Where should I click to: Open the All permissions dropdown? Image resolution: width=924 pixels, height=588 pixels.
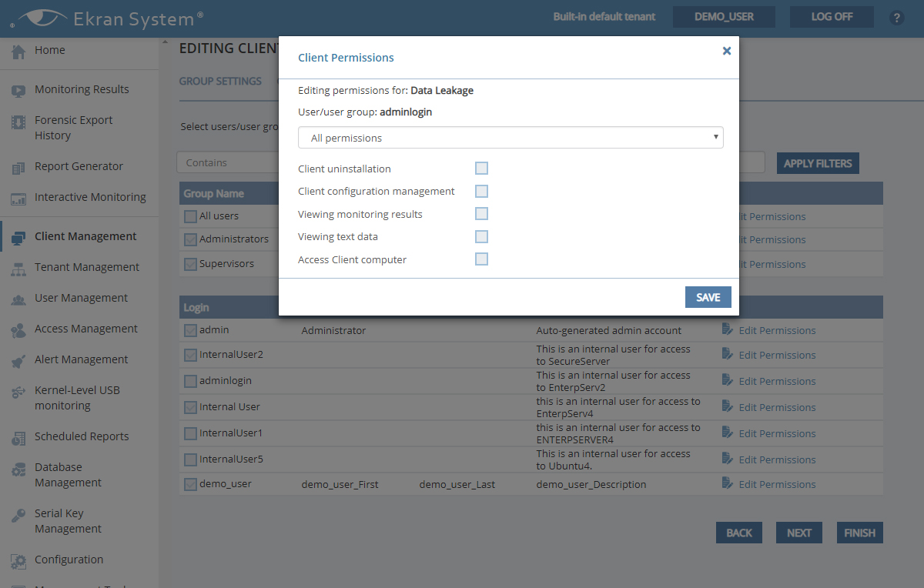[x=511, y=138]
